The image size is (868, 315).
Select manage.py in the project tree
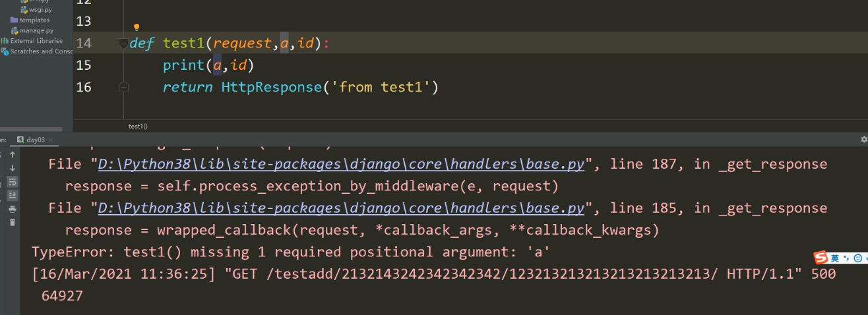click(36, 30)
